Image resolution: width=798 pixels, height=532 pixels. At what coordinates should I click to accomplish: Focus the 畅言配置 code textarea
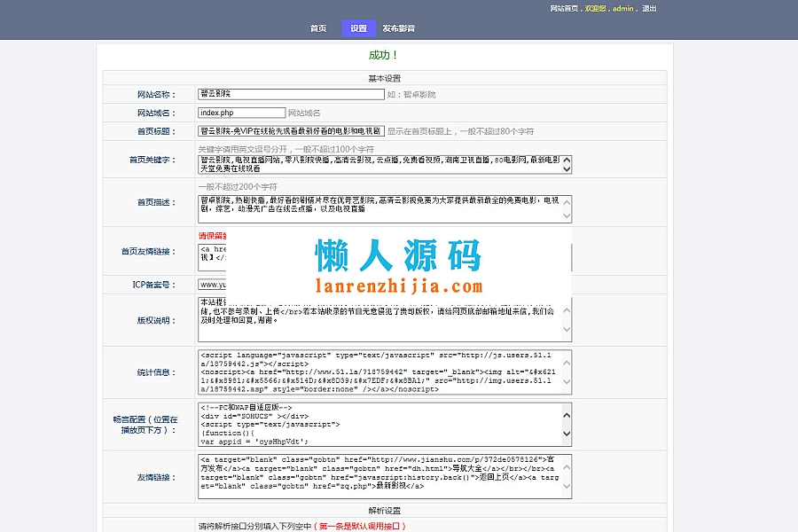click(385, 425)
